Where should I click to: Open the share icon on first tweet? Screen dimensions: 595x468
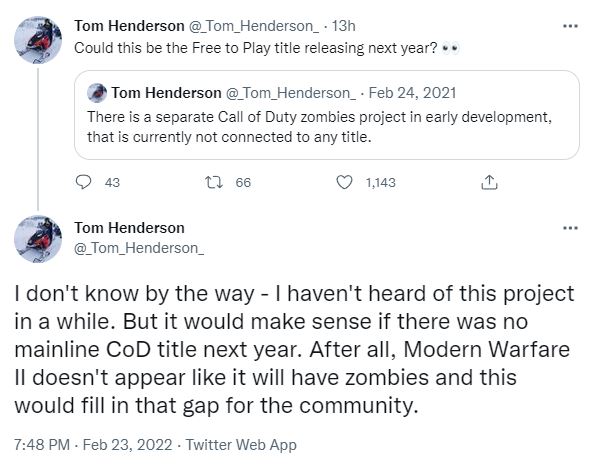[489, 183]
